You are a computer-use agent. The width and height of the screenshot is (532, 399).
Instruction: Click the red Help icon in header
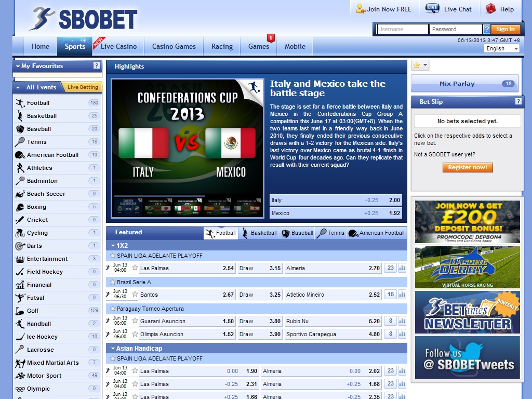(490, 8)
